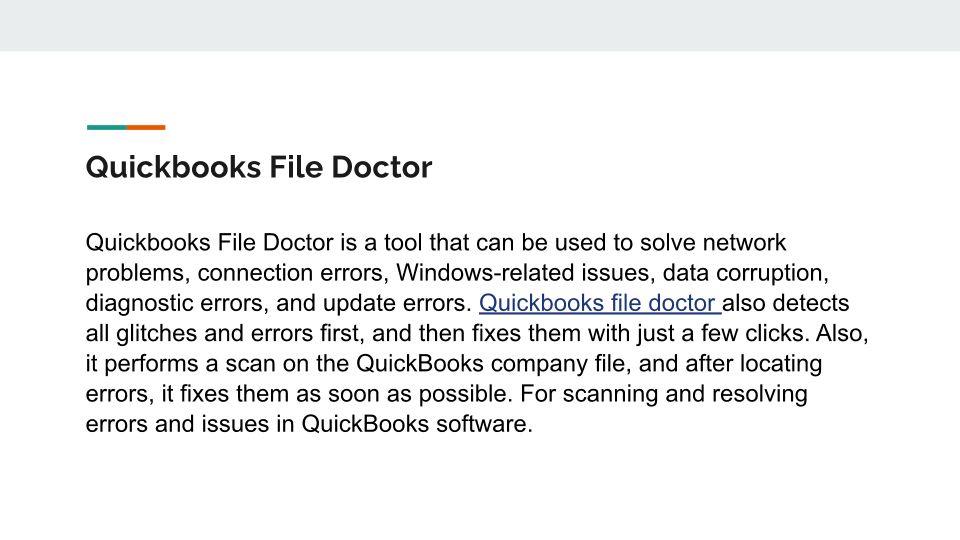Select the orange segment of accent bar
960x540 pixels.
click(x=146, y=127)
